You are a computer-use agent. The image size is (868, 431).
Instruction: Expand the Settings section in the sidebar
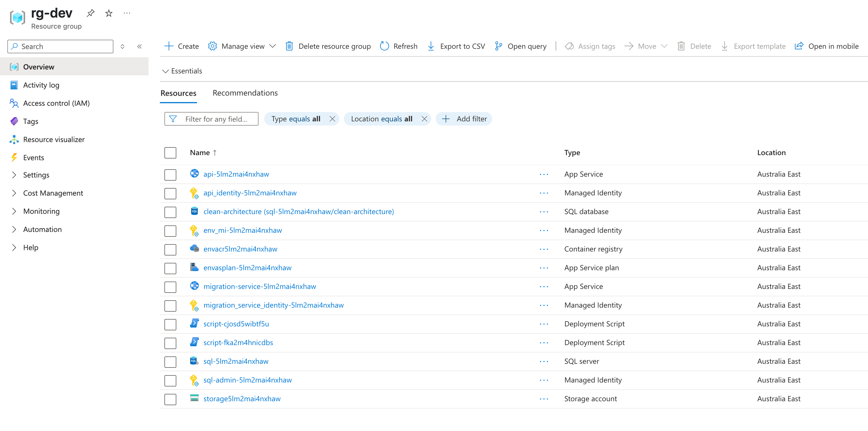[x=36, y=175]
